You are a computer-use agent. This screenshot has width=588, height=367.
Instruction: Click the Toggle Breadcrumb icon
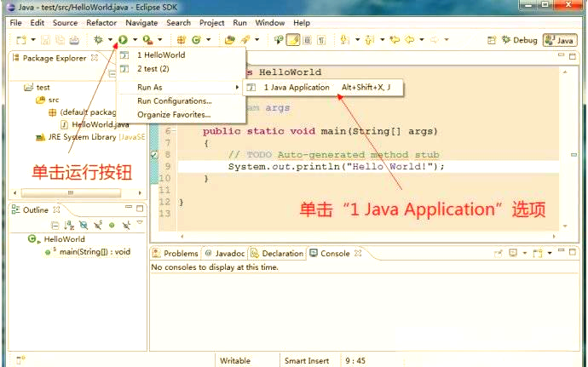(x=279, y=39)
